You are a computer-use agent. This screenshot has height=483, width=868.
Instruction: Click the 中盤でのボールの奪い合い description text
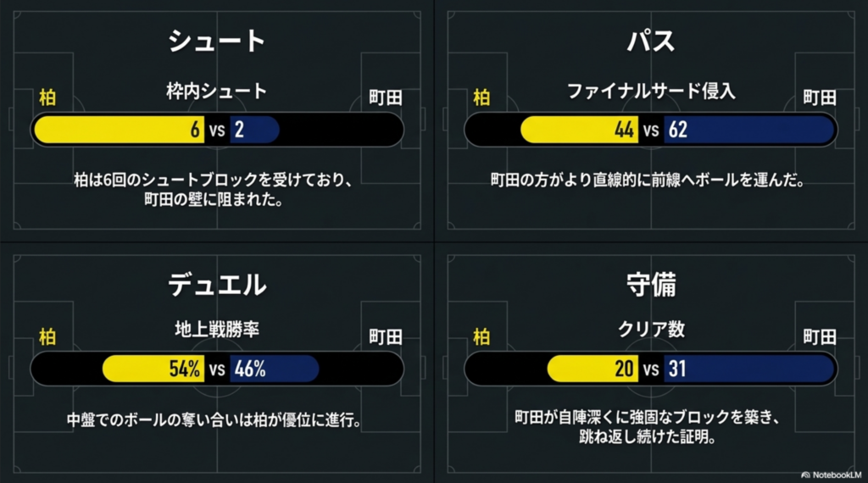pos(217,420)
